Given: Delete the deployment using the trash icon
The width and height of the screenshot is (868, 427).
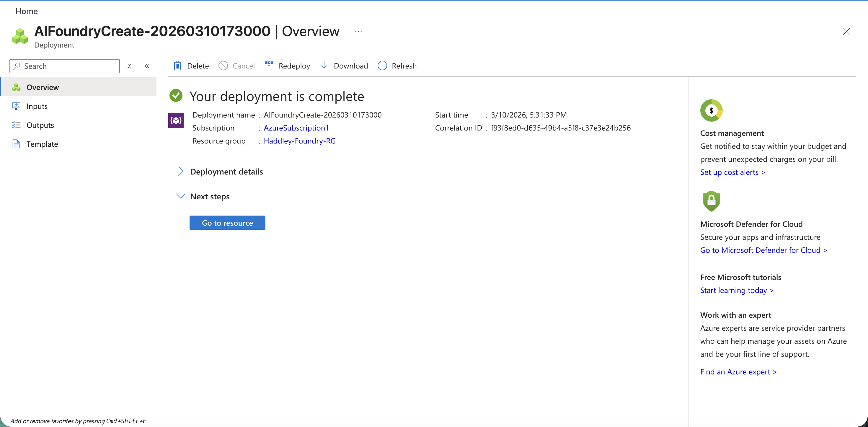Looking at the screenshot, I should pos(177,66).
